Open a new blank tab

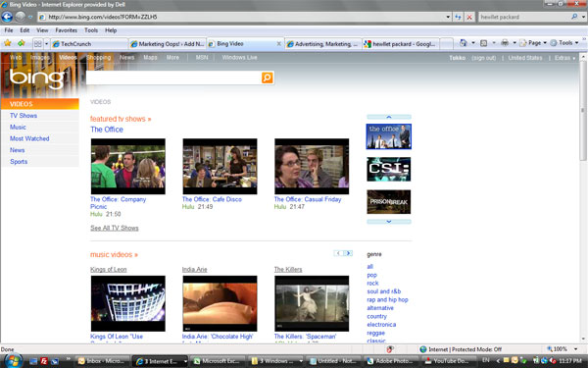click(446, 44)
